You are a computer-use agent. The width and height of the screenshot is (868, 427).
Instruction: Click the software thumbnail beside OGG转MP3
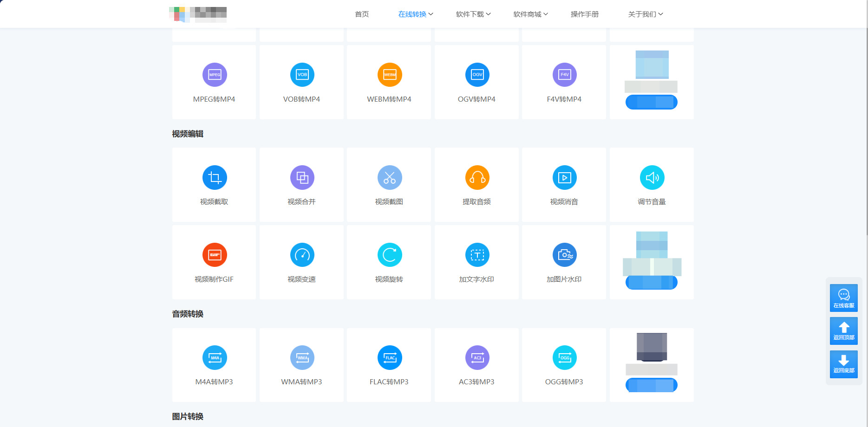[x=652, y=347]
